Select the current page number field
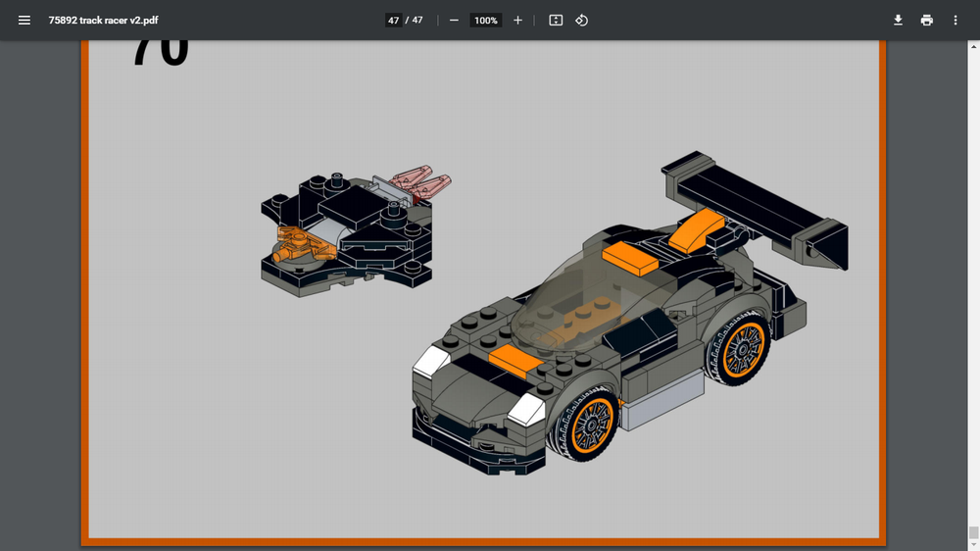 pos(393,20)
